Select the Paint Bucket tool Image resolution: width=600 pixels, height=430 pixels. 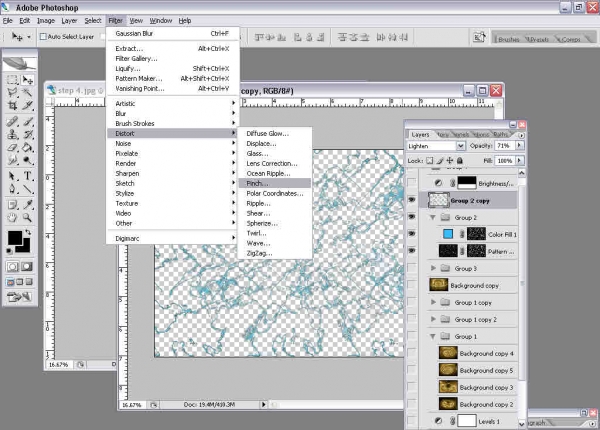28,147
